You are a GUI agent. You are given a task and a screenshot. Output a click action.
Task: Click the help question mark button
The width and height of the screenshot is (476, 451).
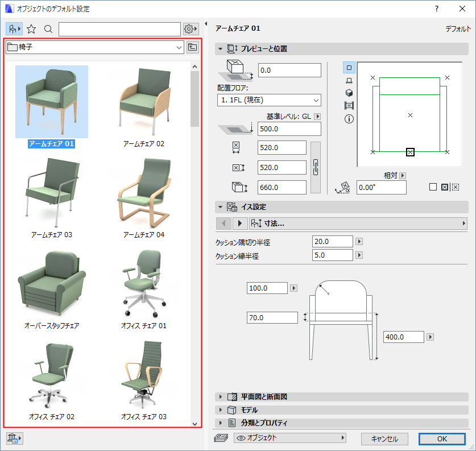(x=437, y=9)
